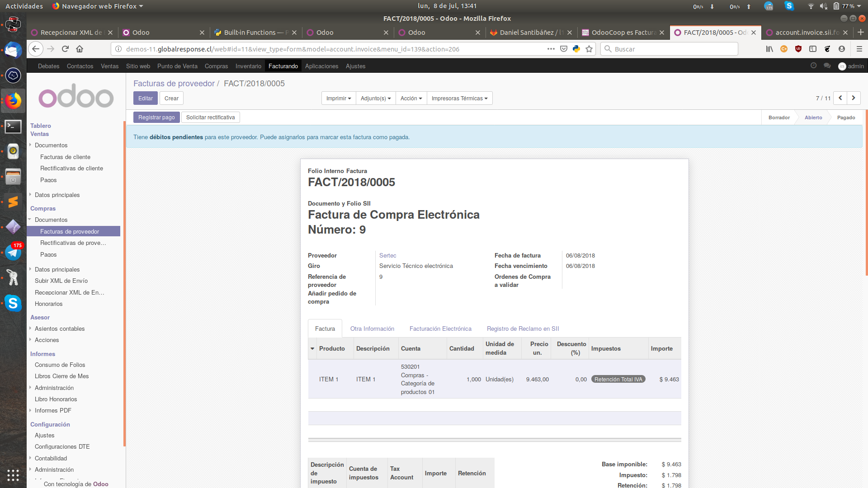Image resolution: width=868 pixels, height=488 pixels.
Task: Open the Odoo conversations chat bubble icon
Action: pos(827,66)
